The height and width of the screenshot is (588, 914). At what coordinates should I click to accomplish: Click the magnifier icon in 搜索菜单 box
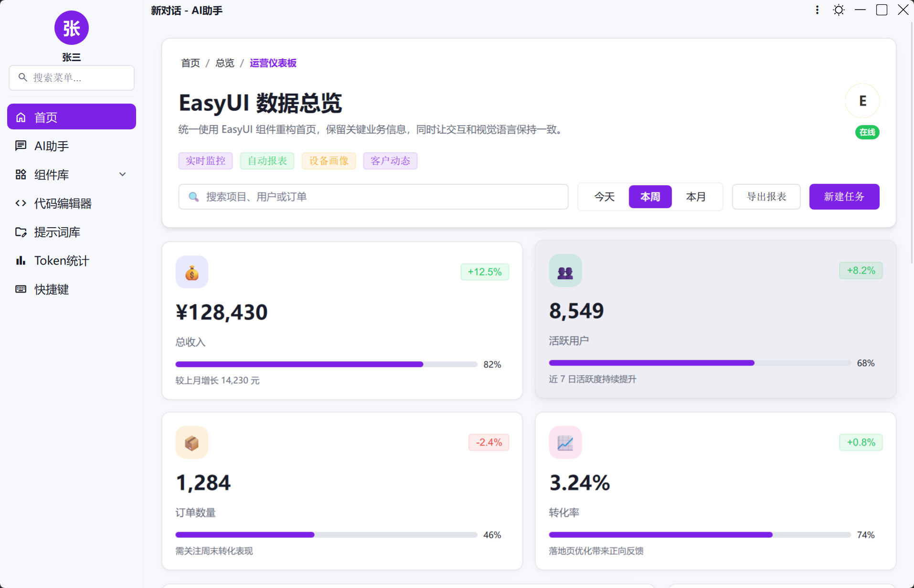coord(22,77)
